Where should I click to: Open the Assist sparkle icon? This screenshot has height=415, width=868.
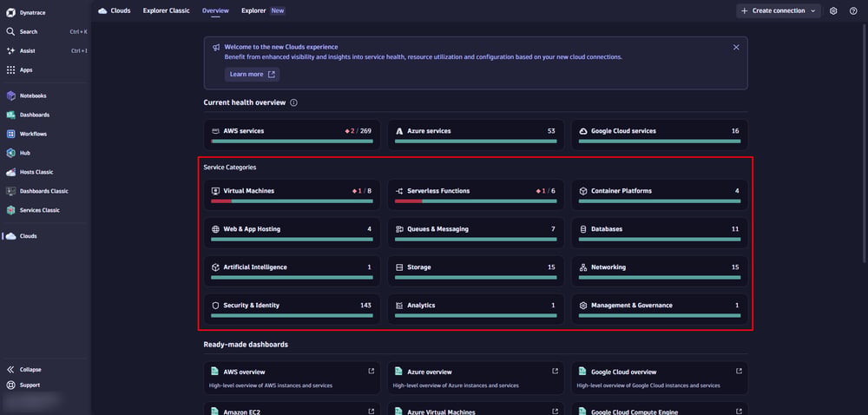click(x=10, y=51)
